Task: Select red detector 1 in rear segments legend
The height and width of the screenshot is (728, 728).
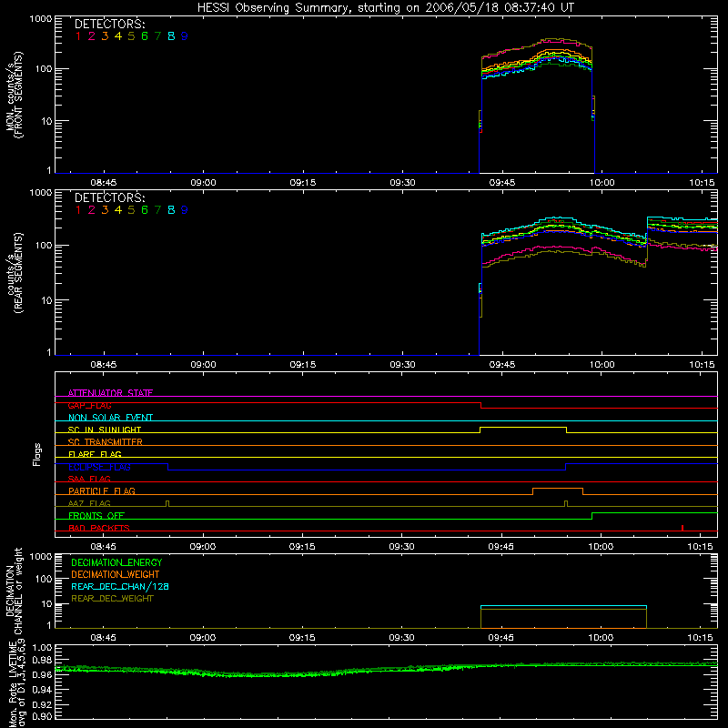Action: (78, 210)
